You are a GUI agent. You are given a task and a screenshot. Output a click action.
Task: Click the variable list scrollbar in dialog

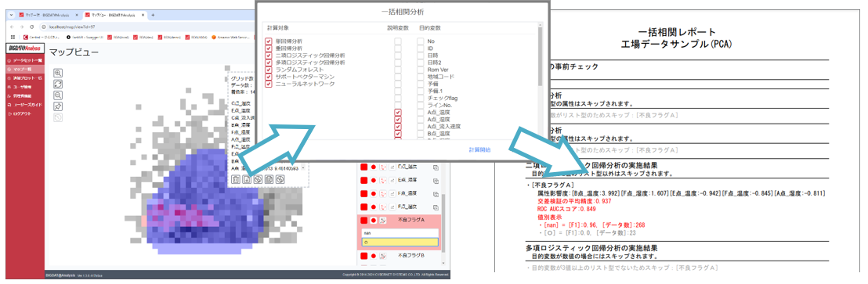[541, 56]
